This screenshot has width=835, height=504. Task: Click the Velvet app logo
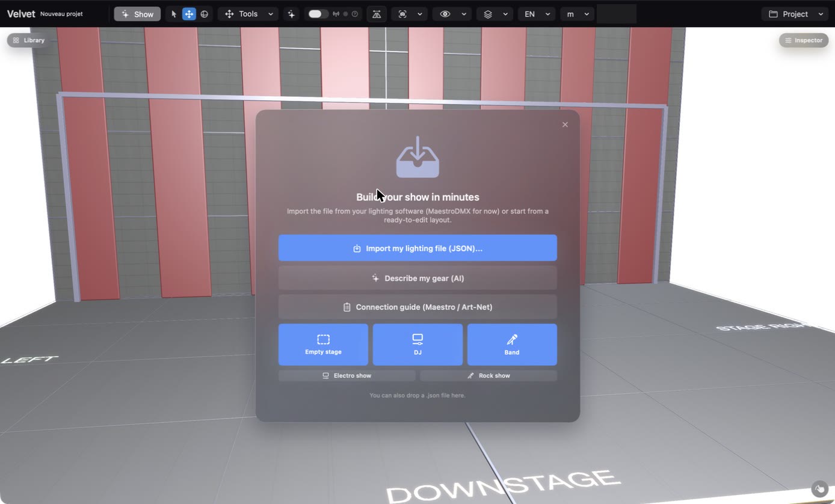point(21,14)
